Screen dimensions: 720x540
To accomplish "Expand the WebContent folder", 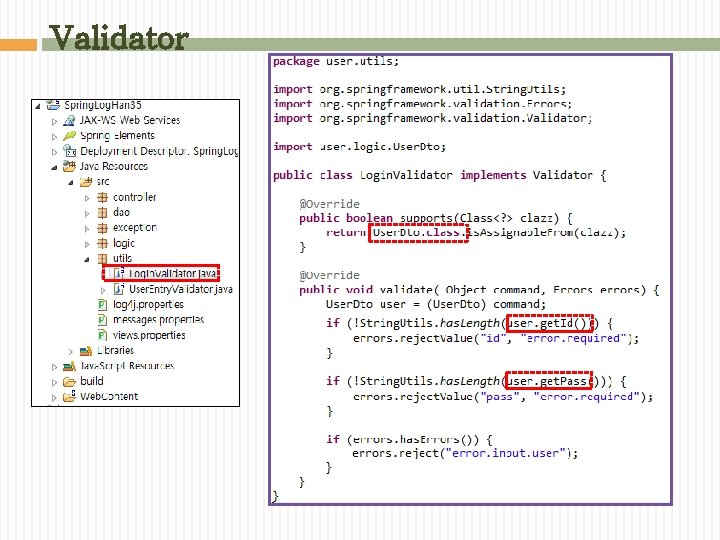I will point(54,398).
